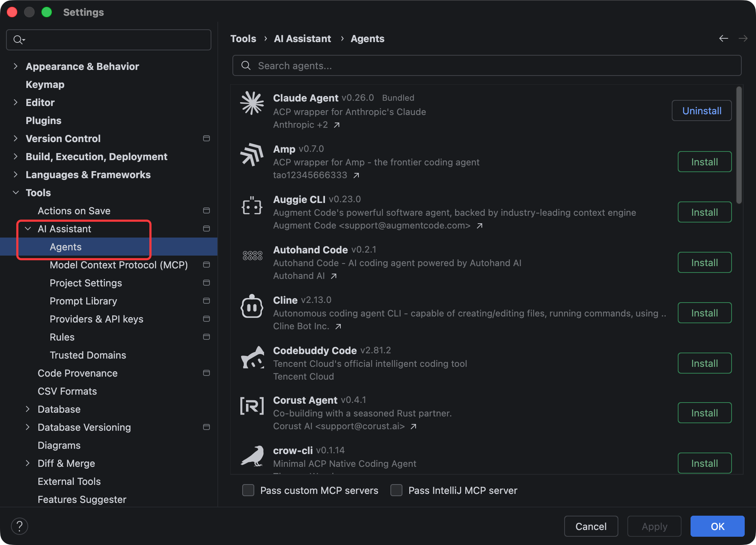Open Model Context Protocol (MCP) settings
Screen dimensions: 756x545
click(118, 265)
